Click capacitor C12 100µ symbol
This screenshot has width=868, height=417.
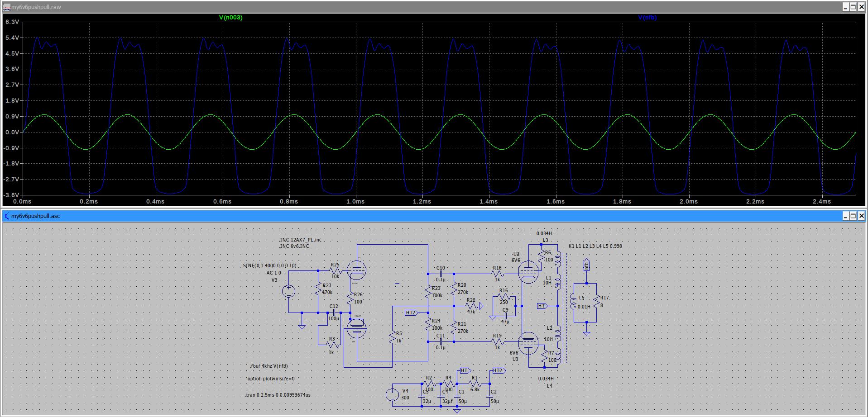334,313
